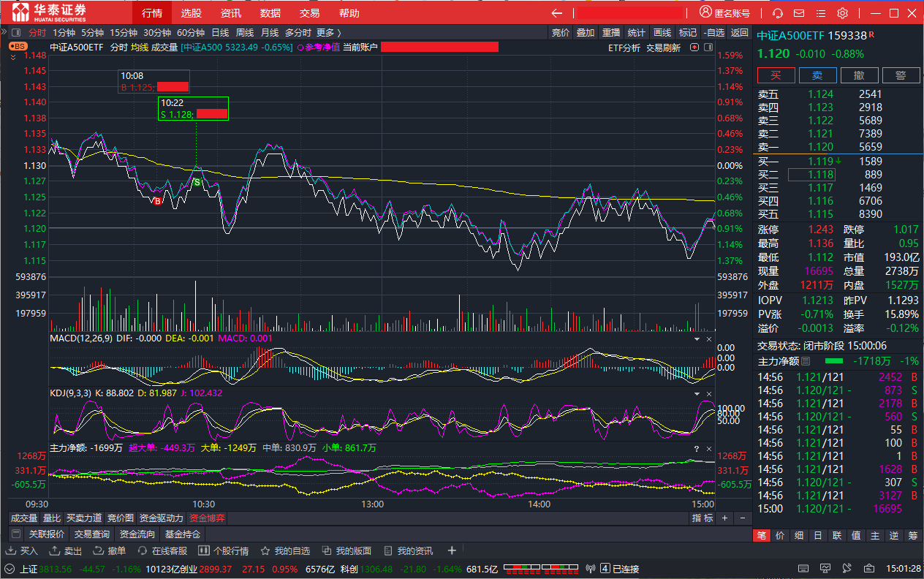Open the mail messages icon

click(799, 13)
